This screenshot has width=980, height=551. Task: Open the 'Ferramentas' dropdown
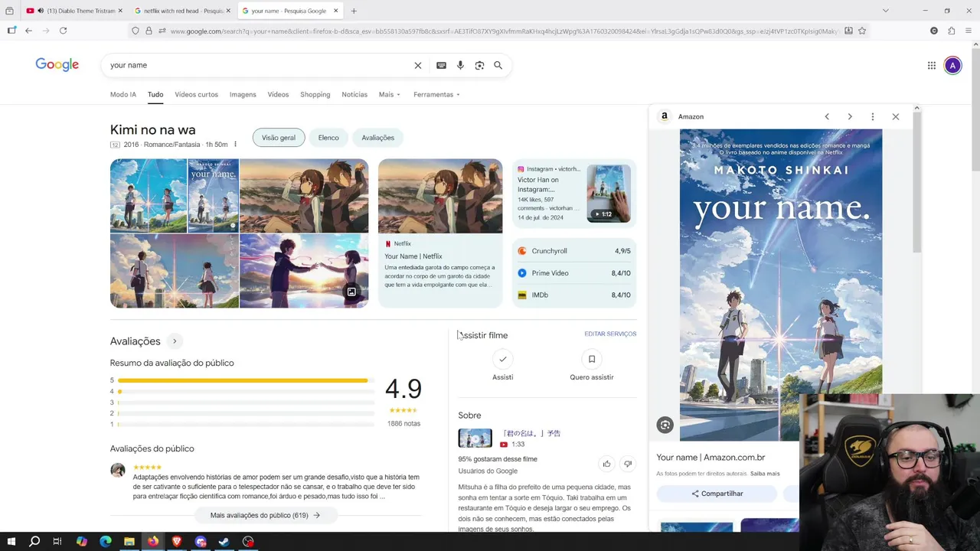click(x=436, y=94)
